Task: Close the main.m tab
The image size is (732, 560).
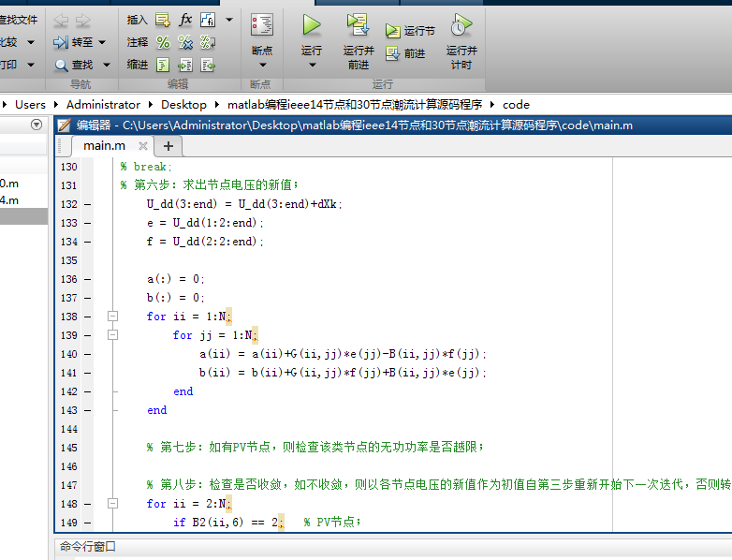Action: point(143,146)
